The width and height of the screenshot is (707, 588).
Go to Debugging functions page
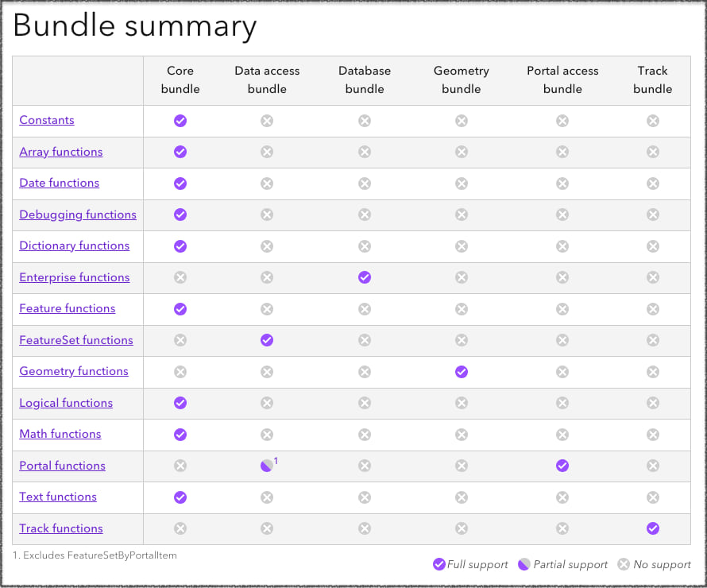pos(78,215)
